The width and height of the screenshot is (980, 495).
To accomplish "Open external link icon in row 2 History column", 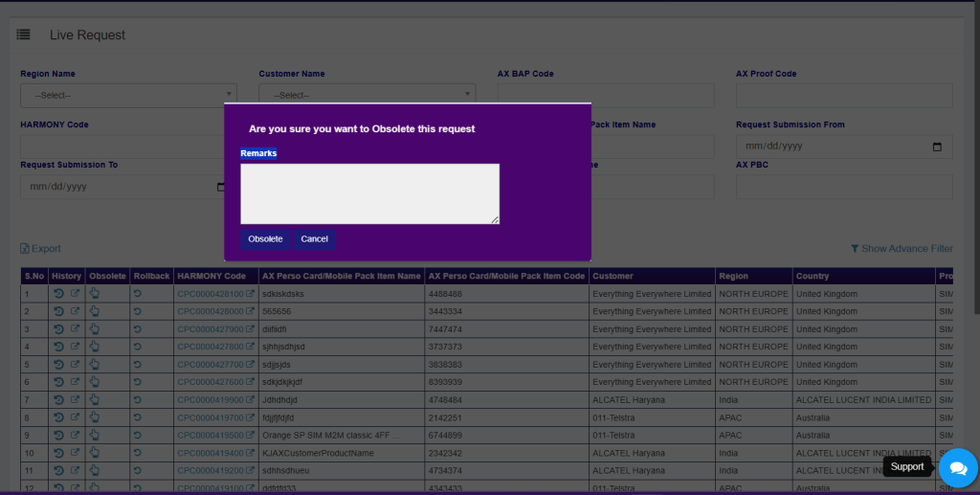I will 76,312.
